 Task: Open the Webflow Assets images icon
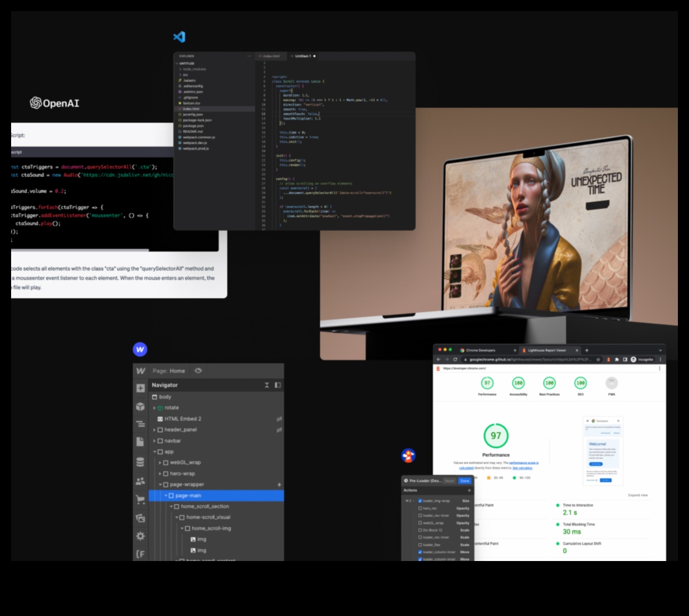[141, 518]
